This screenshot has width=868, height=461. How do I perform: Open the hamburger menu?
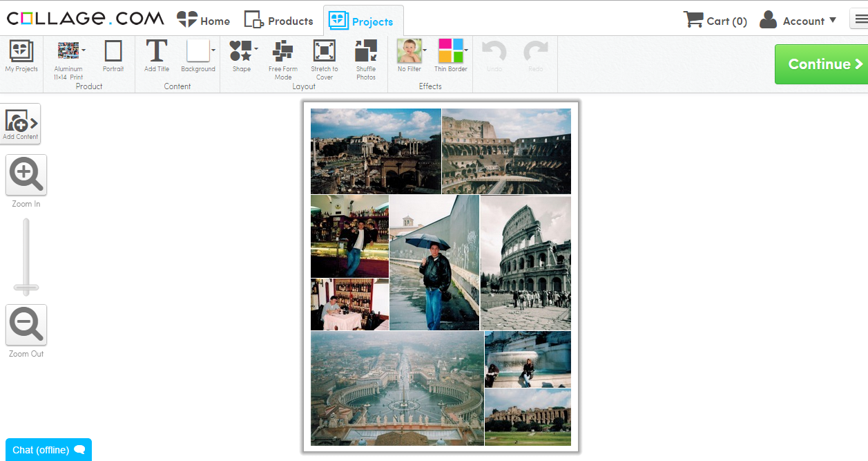860,19
